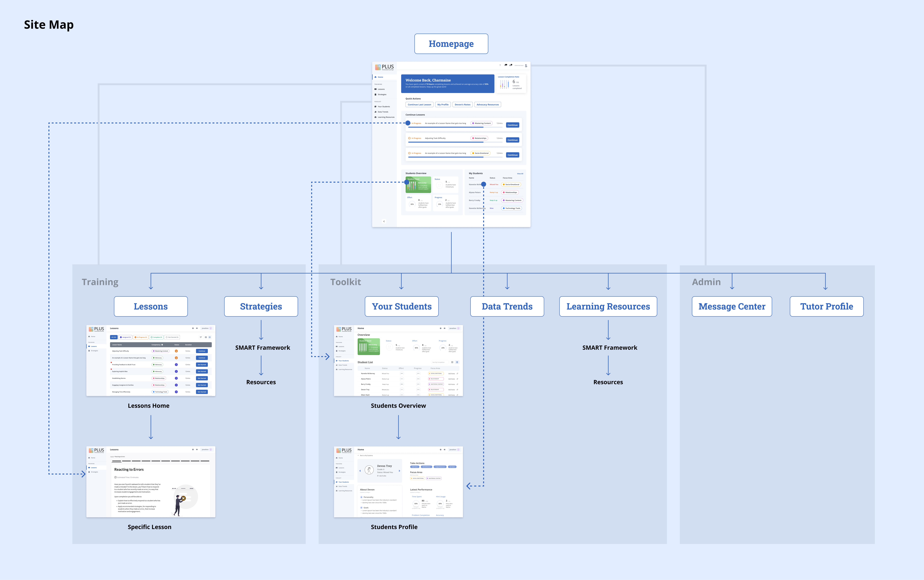Screen dimensions: 924x580
Task: Open the notification bell in the Homepage mockup header
Action: pos(506,65)
